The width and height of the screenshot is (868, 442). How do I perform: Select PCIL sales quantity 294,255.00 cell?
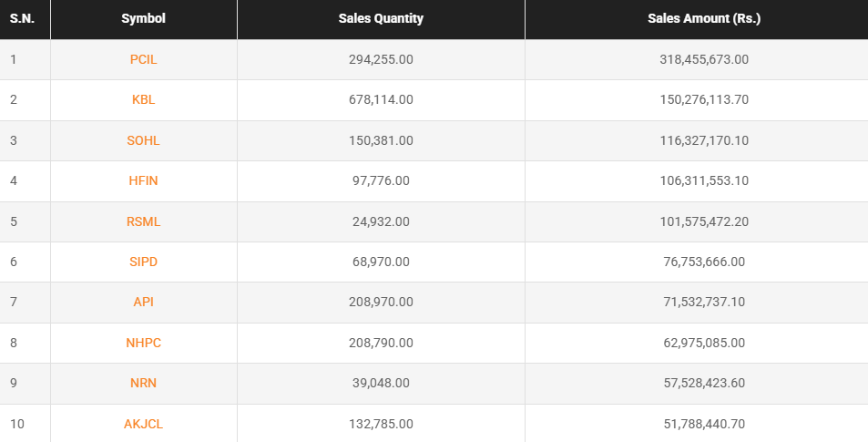coord(381,59)
